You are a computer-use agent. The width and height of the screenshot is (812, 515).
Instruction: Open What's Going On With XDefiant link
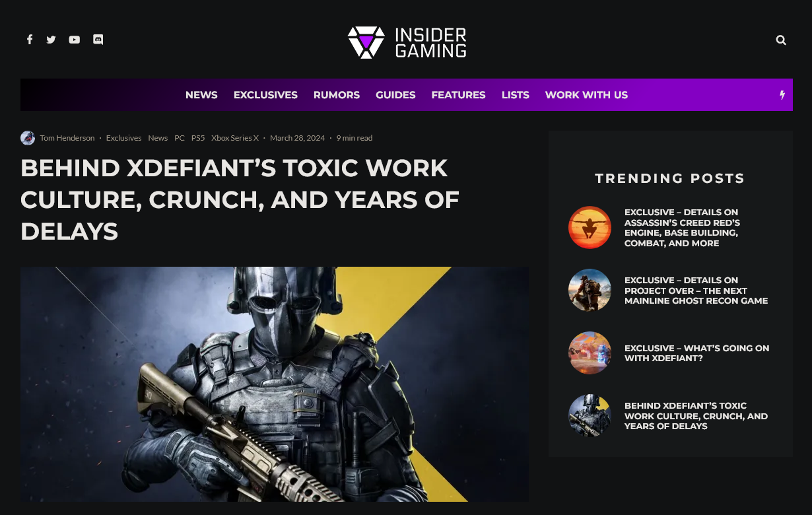pyautogui.click(x=697, y=353)
